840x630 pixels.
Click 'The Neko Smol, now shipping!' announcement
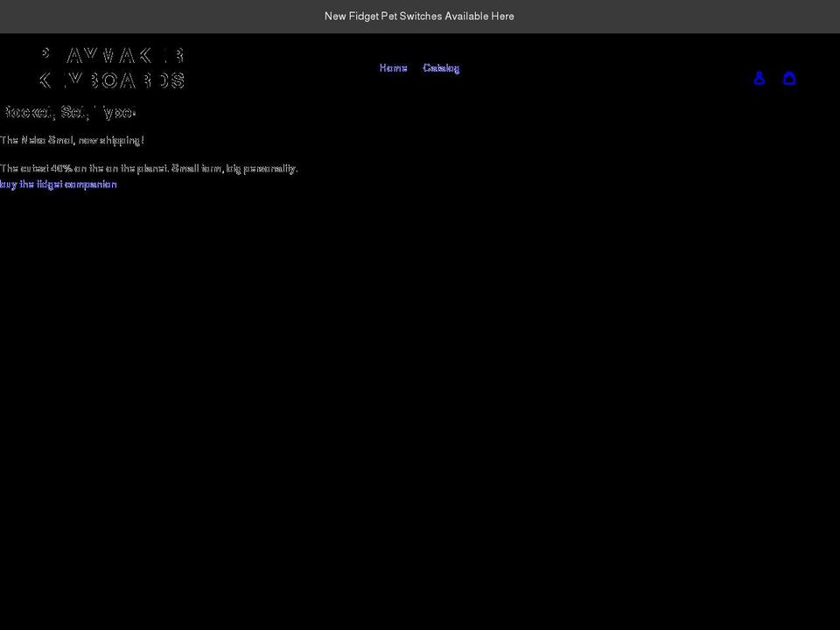tap(72, 140)
